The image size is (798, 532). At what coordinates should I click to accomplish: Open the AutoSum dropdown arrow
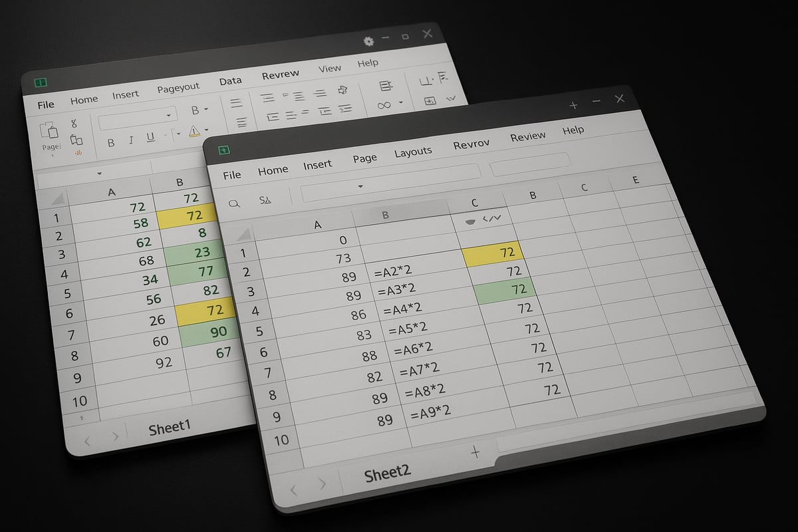(401, 102)
